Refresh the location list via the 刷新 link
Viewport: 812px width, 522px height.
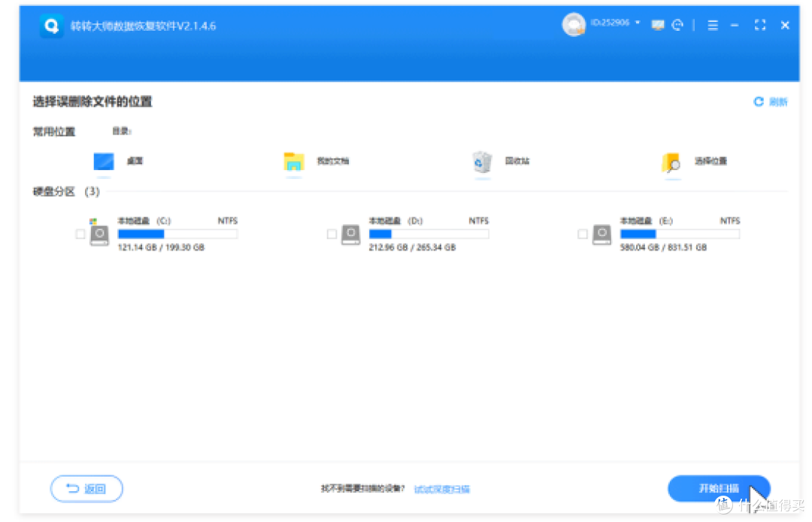[x=778, y=102]
